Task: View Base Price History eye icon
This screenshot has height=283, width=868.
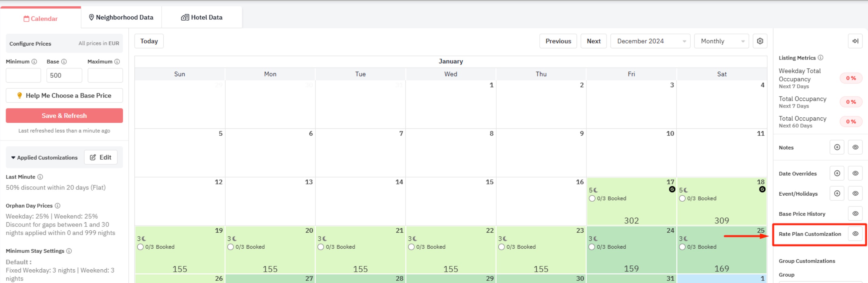Action: tap(855, 213)
